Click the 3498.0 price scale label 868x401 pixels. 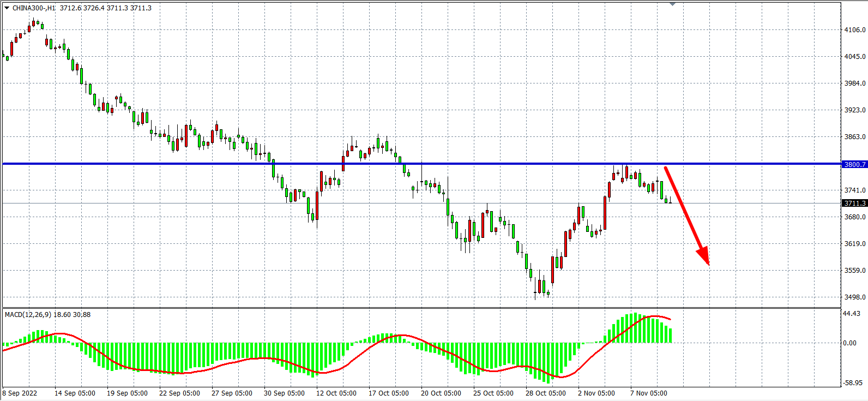pos(854,297)
